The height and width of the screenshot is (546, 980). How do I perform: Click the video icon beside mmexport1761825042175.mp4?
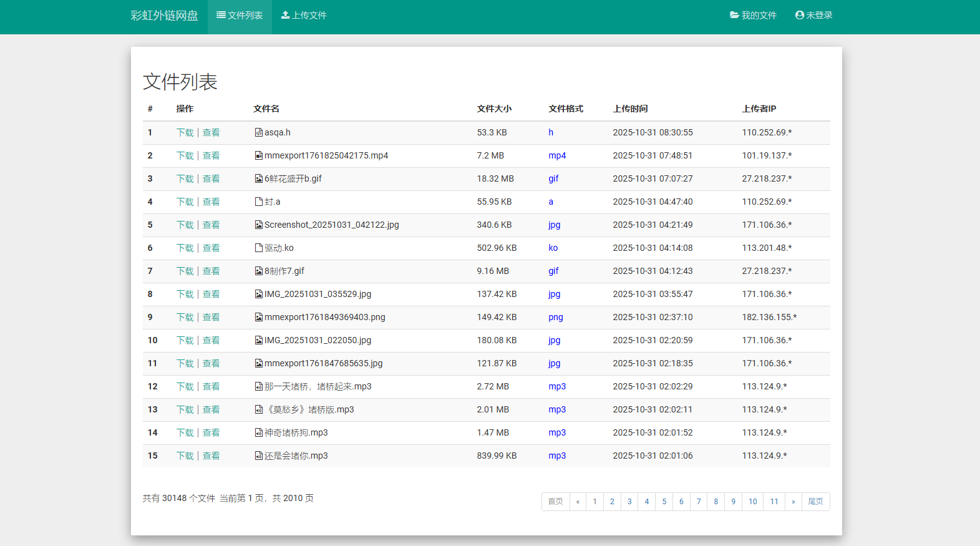(x=258, y=155)
